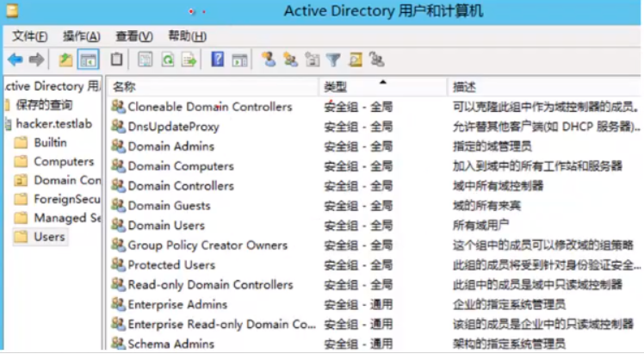Select the Protected Users group
Screen dimensions: 644x354
171,265
